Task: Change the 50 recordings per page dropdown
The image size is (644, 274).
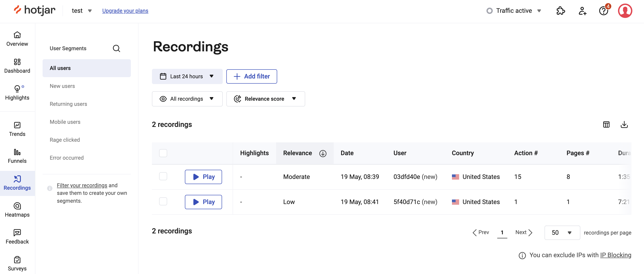Action: point(562,233)
